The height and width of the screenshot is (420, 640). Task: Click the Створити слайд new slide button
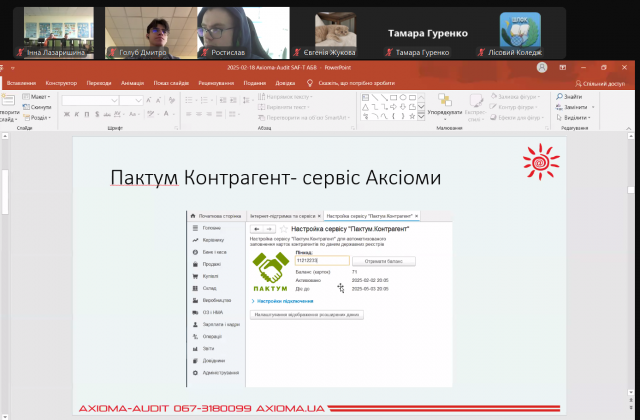tap(9, 108)
